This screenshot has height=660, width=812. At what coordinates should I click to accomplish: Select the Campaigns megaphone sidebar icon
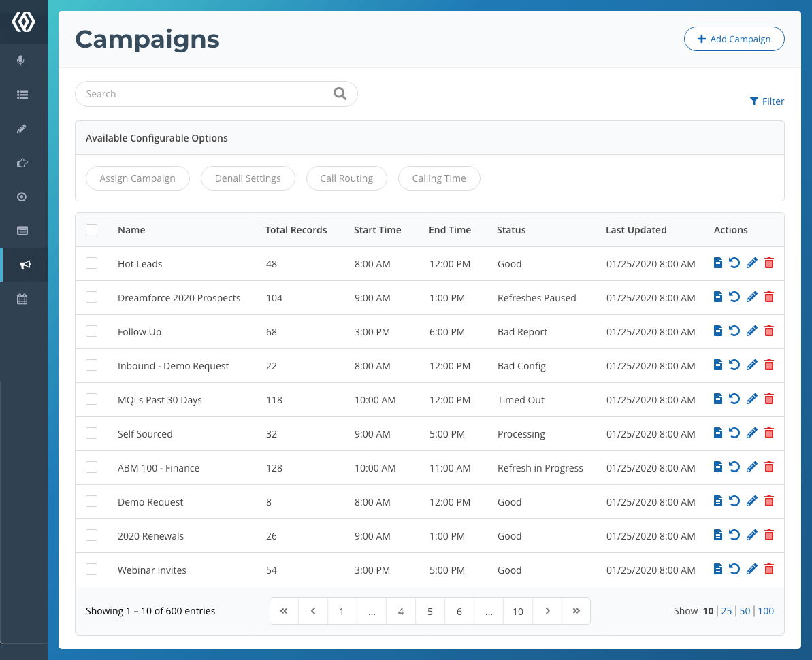tap(25, 265)
